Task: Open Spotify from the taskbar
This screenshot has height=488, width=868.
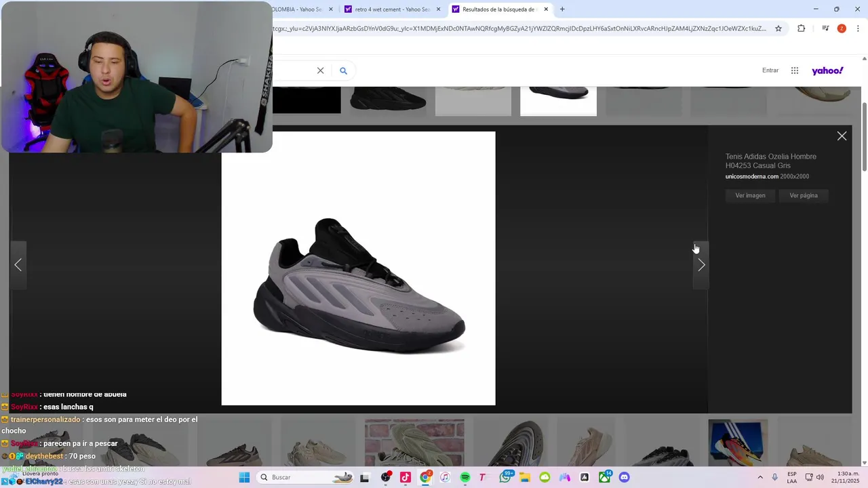Action: (x=465, y=477)
